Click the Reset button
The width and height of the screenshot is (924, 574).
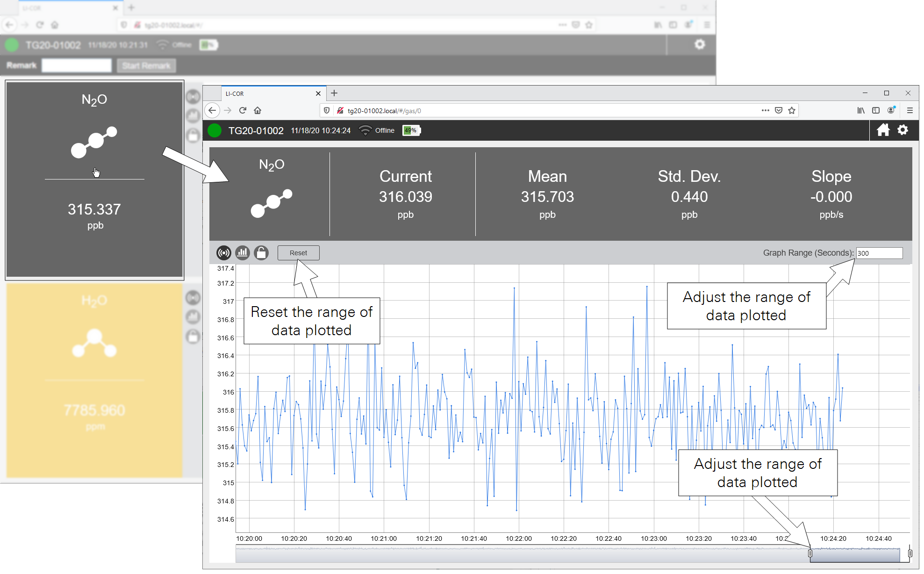(298, 253)
